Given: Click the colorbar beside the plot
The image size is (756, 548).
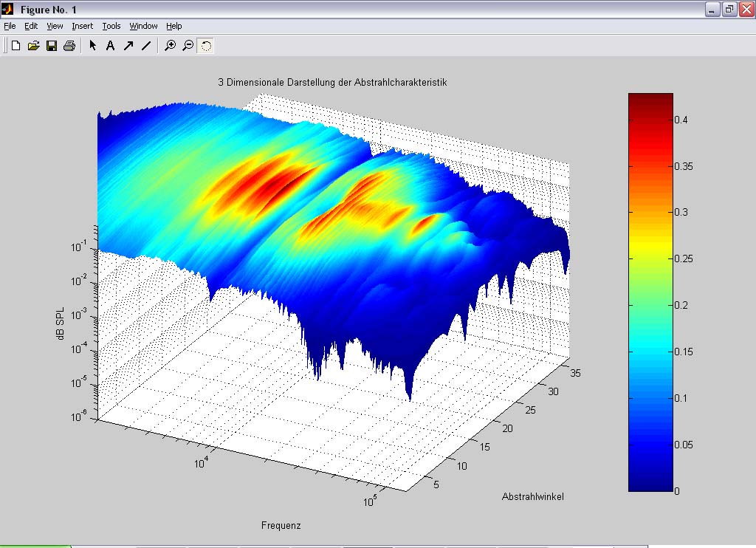Looking at the screenshot, I should pyautogui.click(x=650, y=292).
